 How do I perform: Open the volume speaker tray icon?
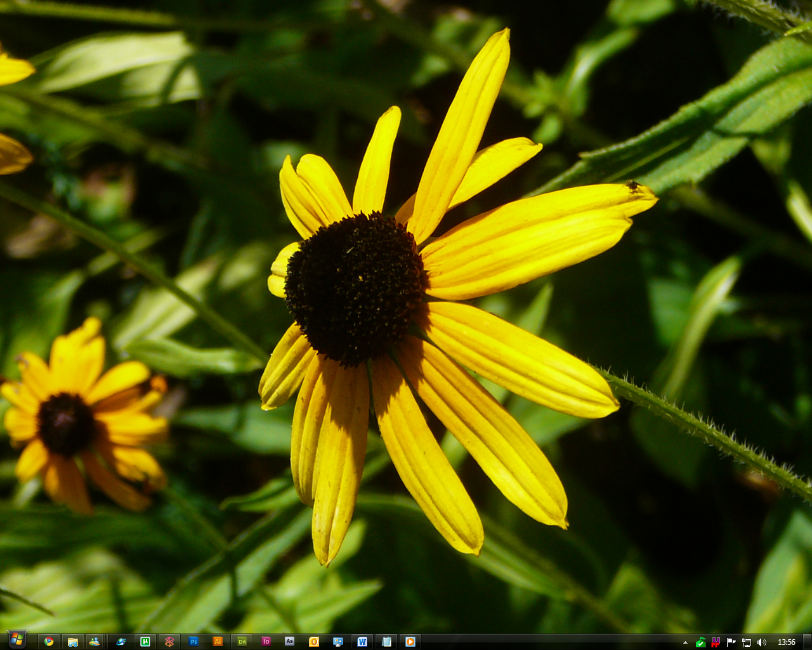click(762, 642)
